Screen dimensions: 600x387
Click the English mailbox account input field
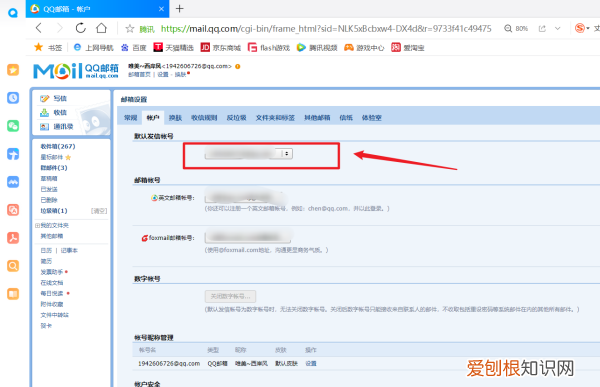245,198
